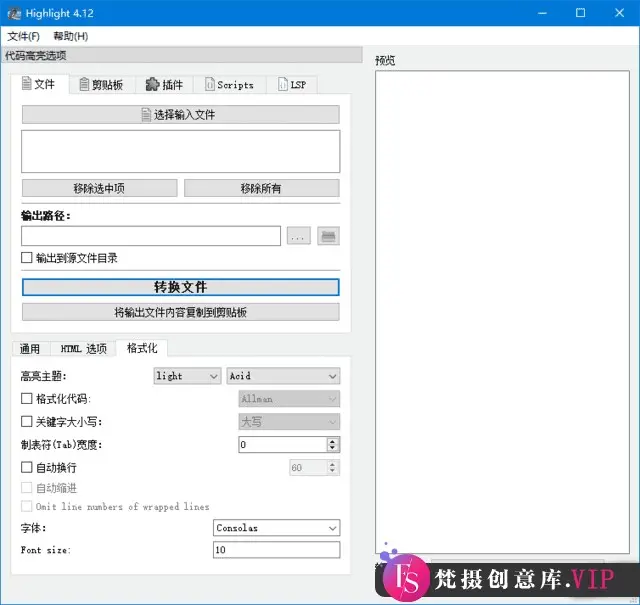640x605 pixels.
Task: Enable the 格式化代码 checkbox
Action: pyautogui.click(x=27, y=398)
